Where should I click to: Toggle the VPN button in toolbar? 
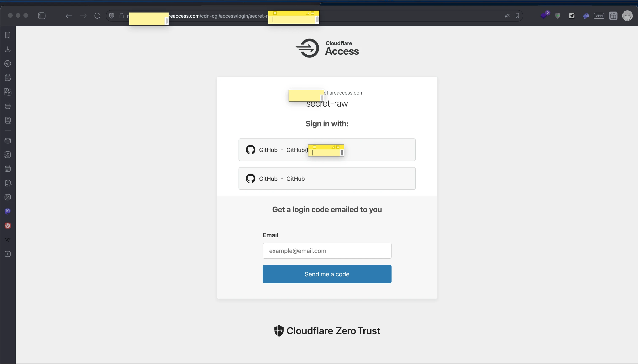pos(599,16)
